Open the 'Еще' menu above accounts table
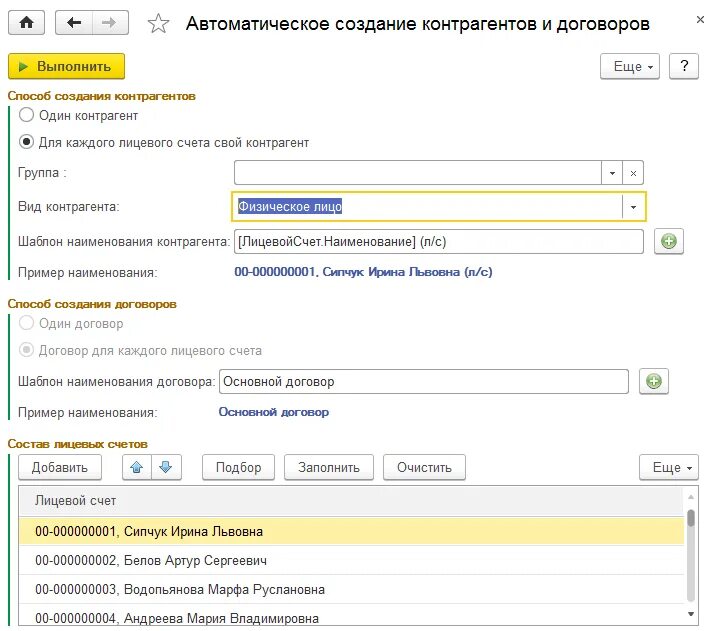 [x=667, y=467]
